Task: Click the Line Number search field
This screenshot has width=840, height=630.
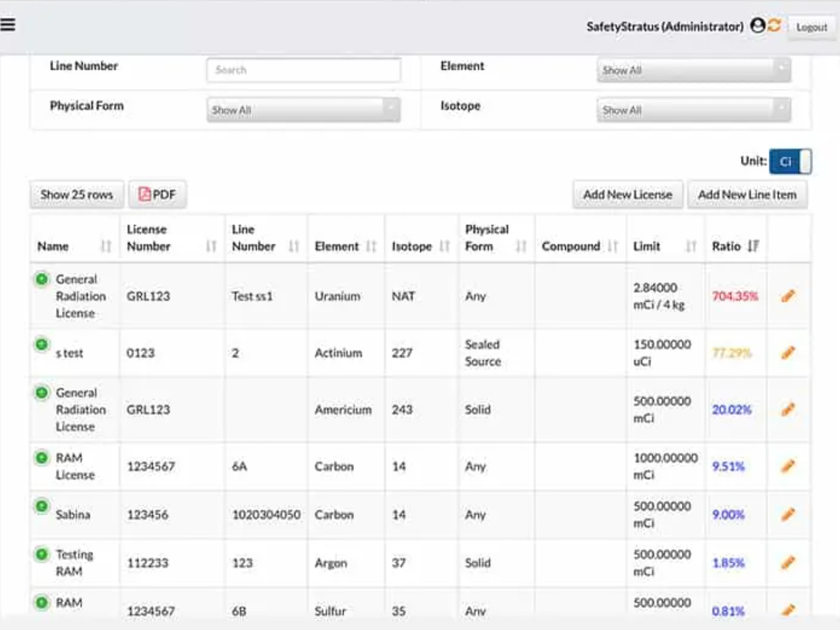Action: point(302,70)
